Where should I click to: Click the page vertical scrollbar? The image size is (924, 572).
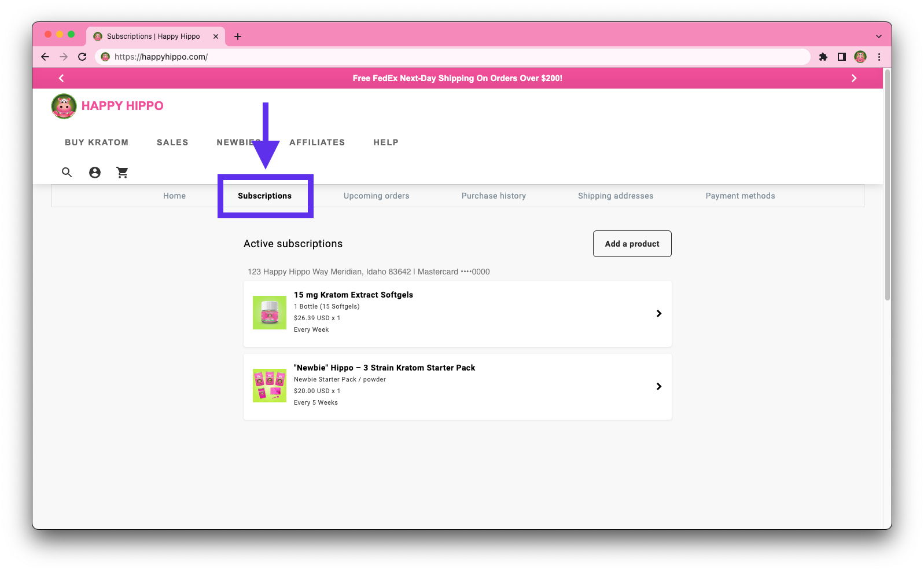pyautogui.click(x=887, y=185)
